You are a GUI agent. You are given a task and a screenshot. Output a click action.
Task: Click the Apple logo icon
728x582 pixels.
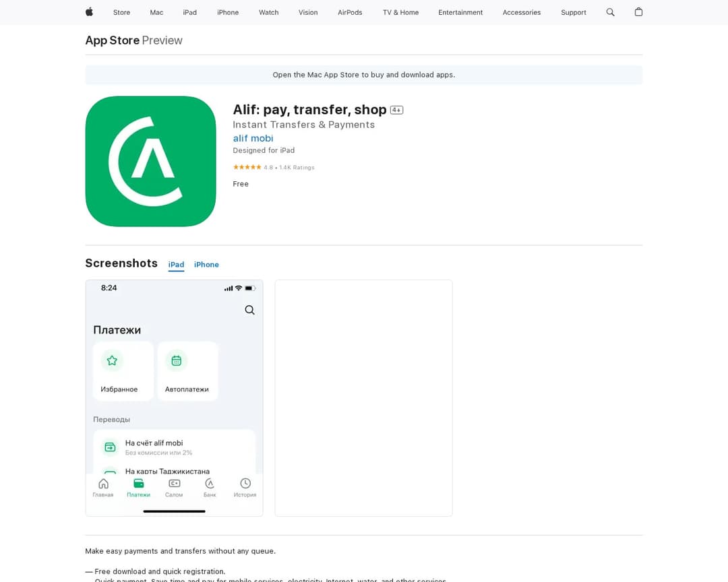coord(89,12)
